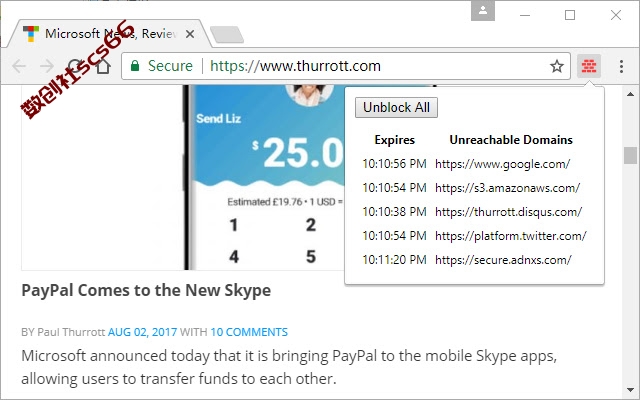Click the Unreachable Domains column header

click(511, 140)
